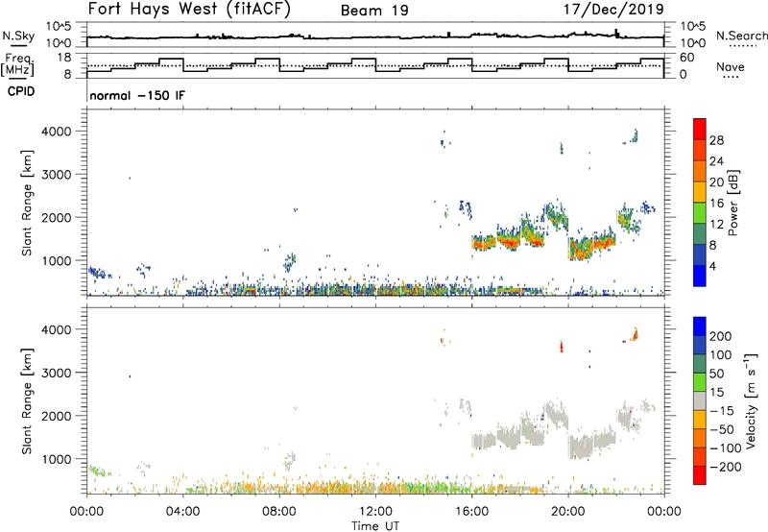The image size is (768, 532).
Task: Click the 'Fort Hays West (fitACF)' title
Action: 189,10
